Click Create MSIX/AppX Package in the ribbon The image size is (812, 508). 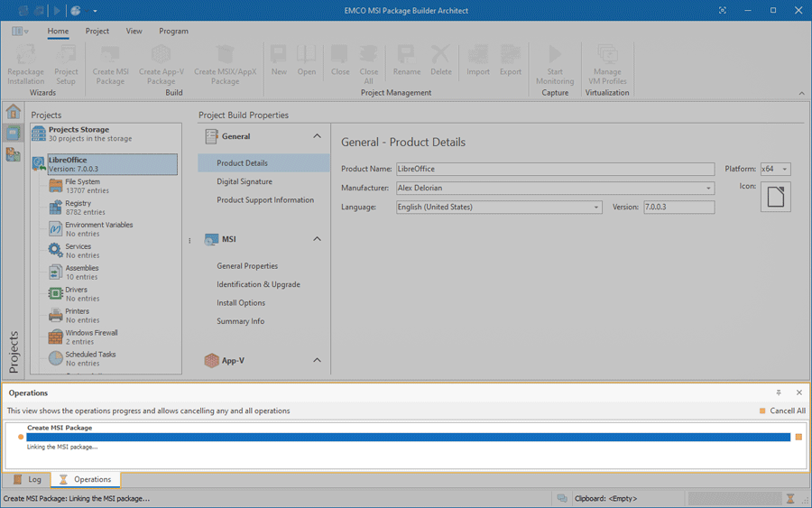pyautogui.click(x=225, y=65)
